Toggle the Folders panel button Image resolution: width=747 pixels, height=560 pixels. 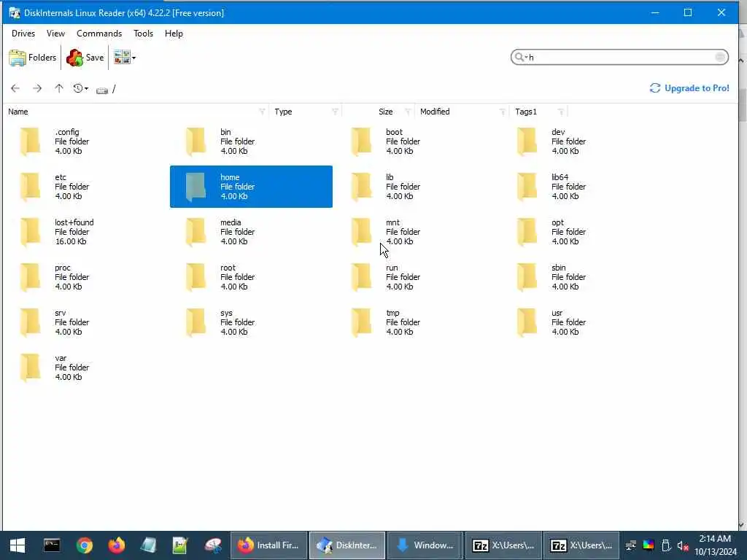click(33, 58)
